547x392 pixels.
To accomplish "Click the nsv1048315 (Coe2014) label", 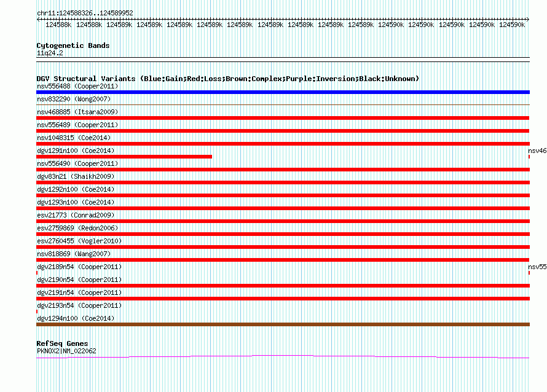I will click(x=74, y=138).
